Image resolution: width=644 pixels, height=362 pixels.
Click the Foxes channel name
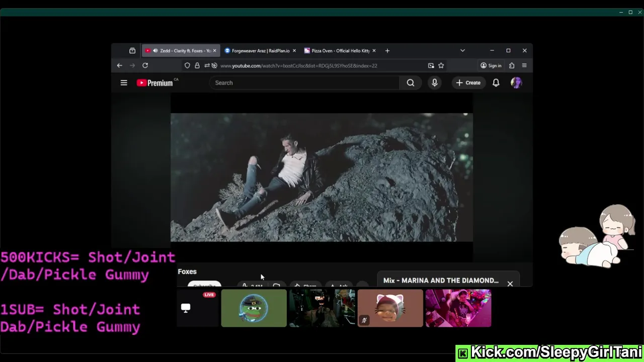tap(187, 271)
